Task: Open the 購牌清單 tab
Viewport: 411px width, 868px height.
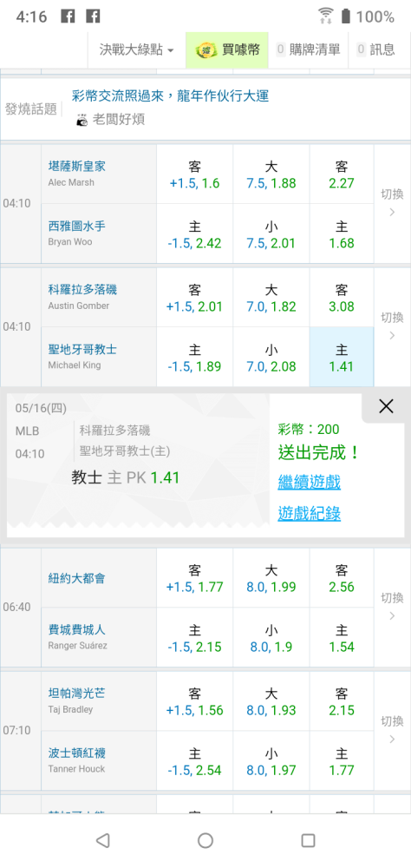Action: coord(309,49)
